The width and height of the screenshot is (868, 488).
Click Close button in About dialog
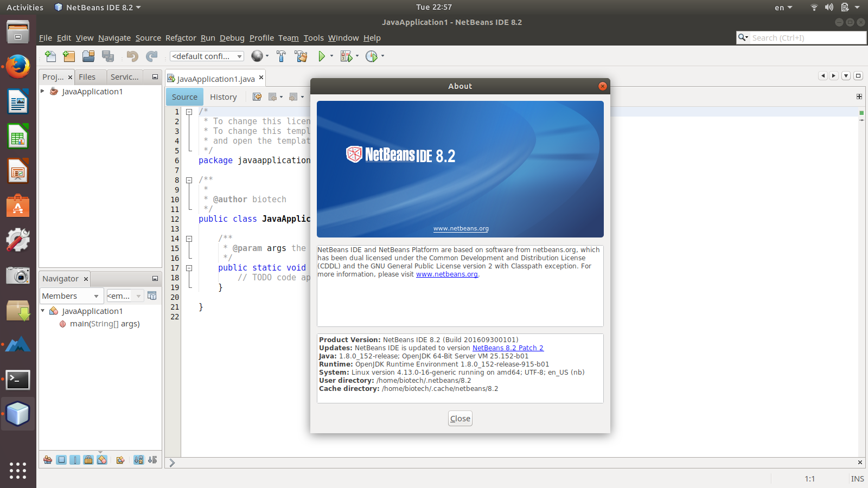(x=460, y=419)
